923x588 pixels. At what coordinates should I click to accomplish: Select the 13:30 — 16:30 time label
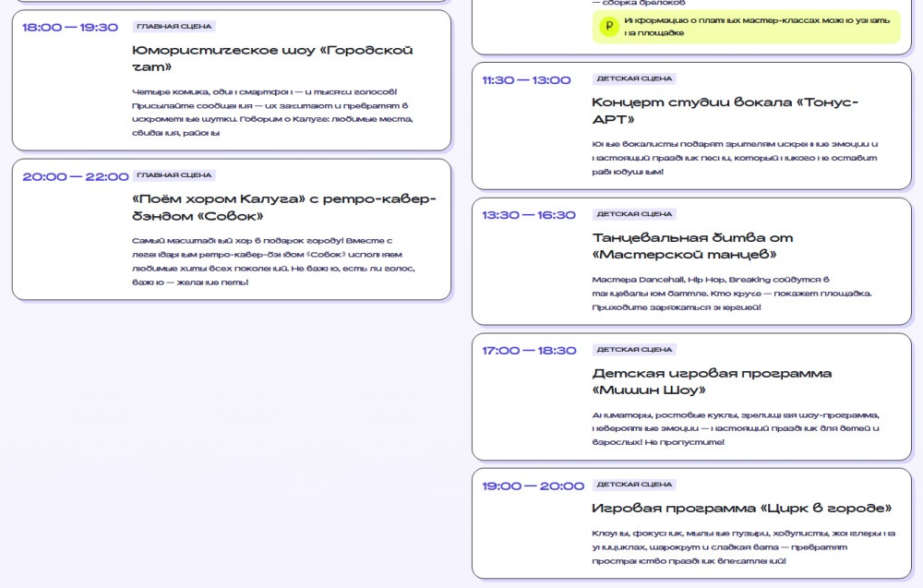529,215
